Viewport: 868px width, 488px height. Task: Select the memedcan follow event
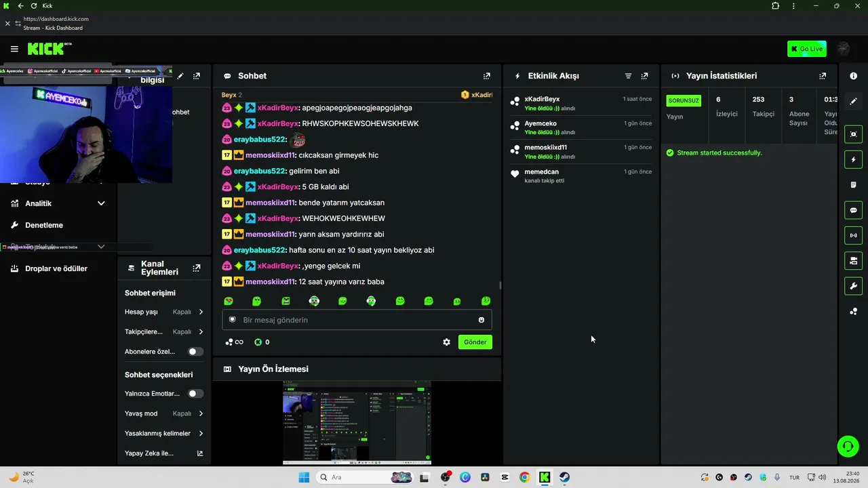click(581, 176)
